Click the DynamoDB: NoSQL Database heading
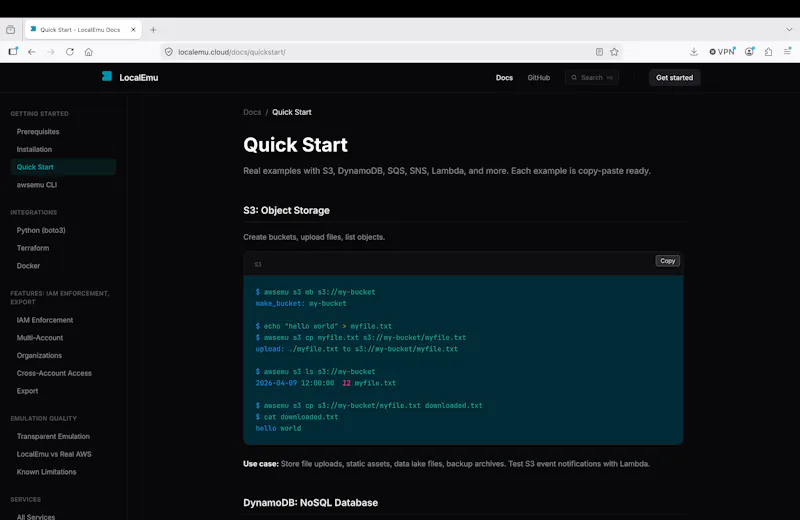 [310, 503]
